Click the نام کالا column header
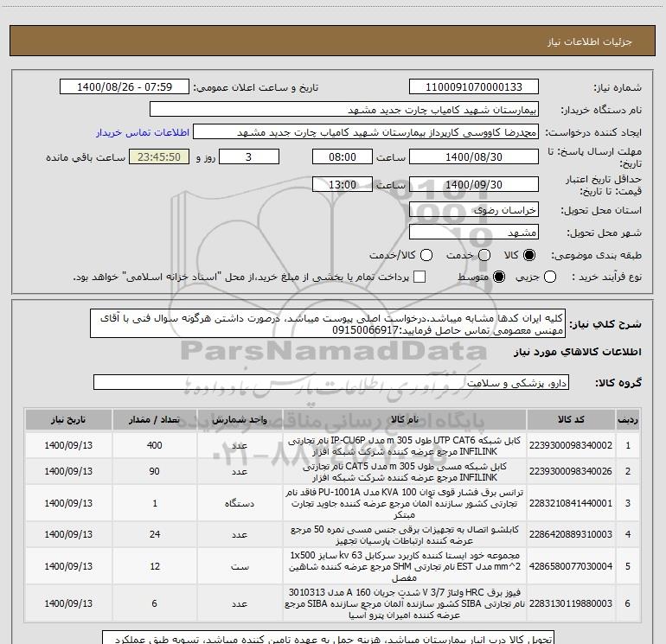The height and width of the screenshot is (644, 666). [x=405, y=420]
